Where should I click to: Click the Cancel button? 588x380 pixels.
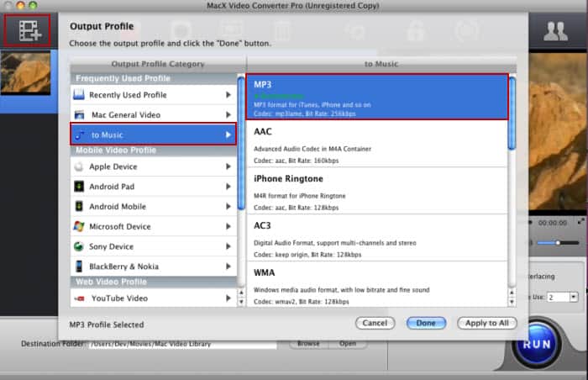coord(375,323)
